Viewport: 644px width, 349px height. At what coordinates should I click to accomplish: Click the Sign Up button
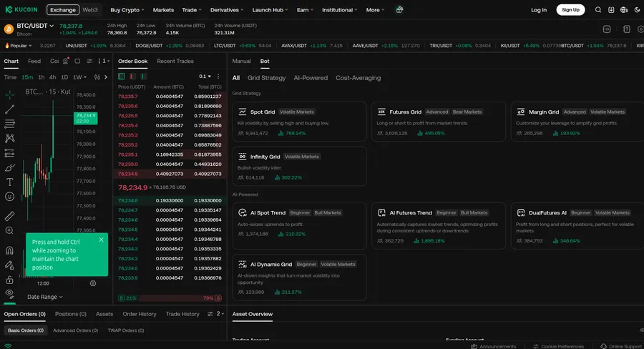[570, 10]
